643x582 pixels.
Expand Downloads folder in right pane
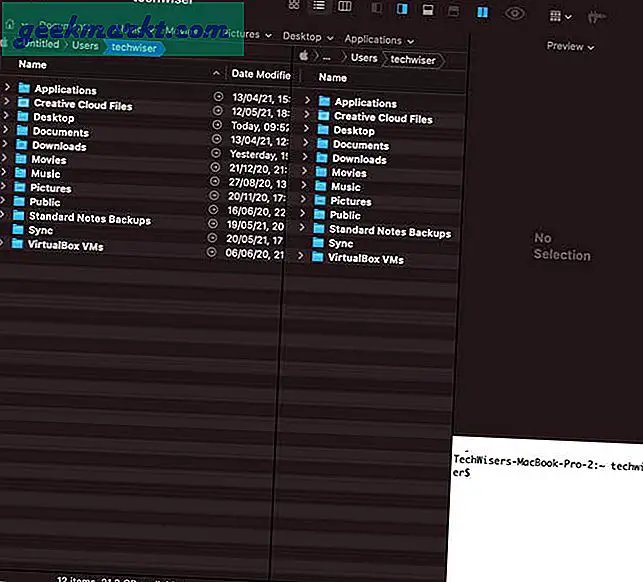305,156
